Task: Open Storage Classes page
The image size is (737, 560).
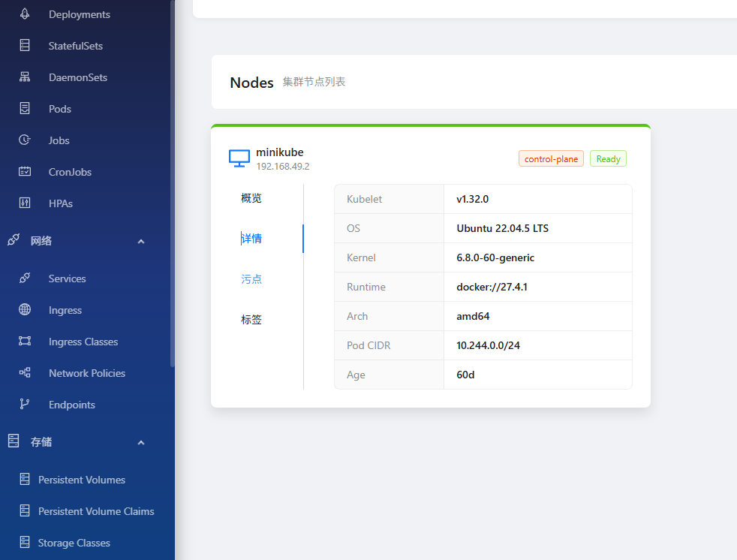Action: click(x=74, y=543)
